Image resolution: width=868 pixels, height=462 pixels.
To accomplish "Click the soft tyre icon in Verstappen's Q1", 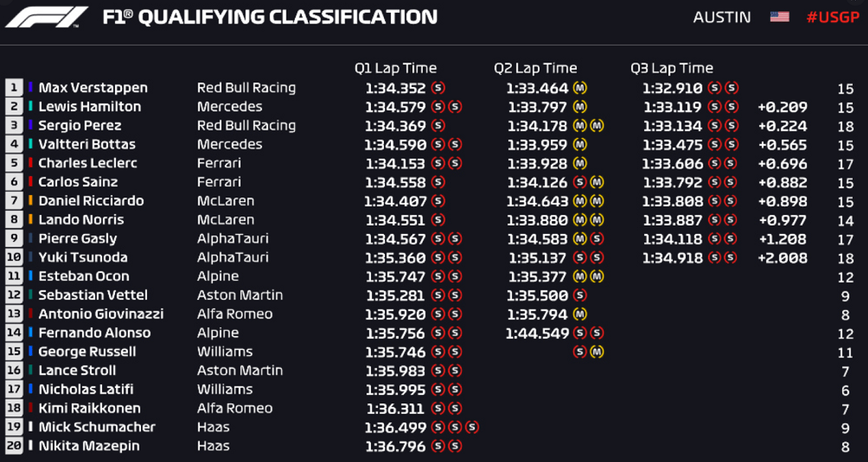I will click(x=438, y=88).
